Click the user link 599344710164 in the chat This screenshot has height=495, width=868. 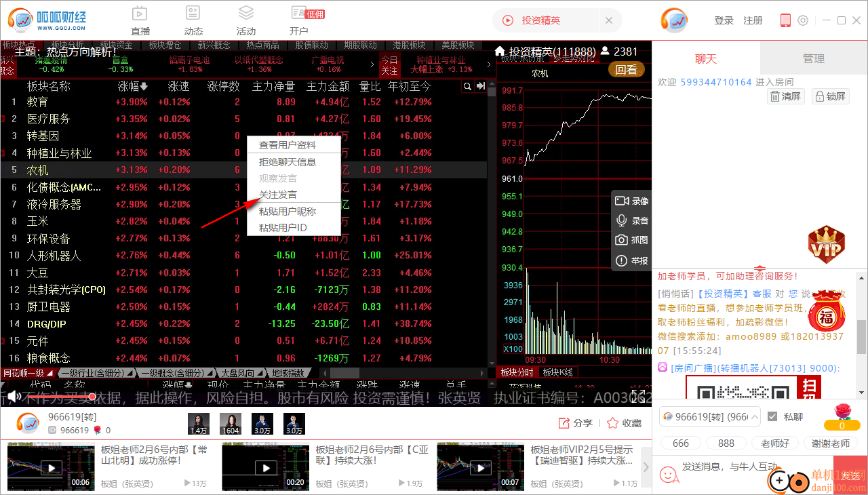coord(716,82)
